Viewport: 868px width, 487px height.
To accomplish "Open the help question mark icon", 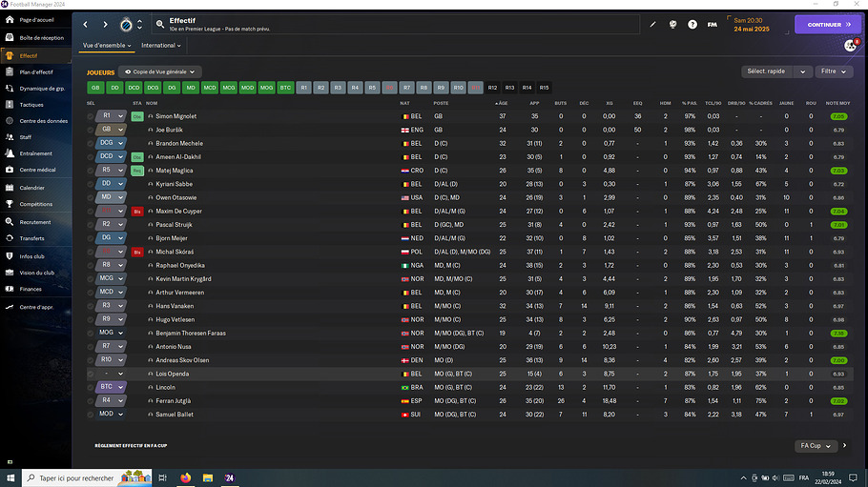I will tap(692, 24).
